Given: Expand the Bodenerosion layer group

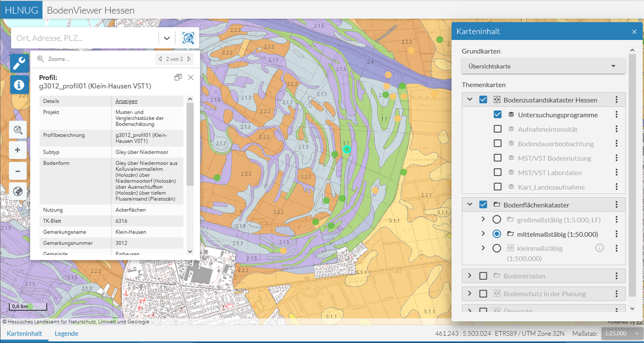Looking at the screenshot, I should coord(469,276).
